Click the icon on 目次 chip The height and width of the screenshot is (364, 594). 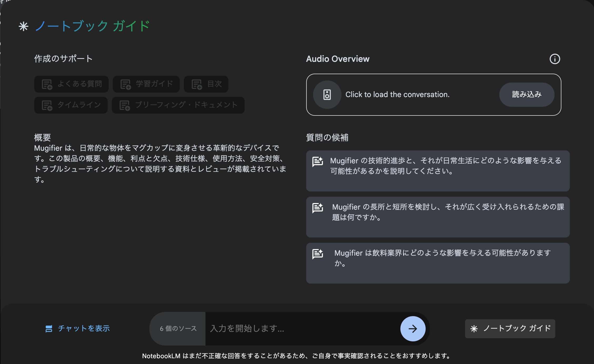coord(197,84)
